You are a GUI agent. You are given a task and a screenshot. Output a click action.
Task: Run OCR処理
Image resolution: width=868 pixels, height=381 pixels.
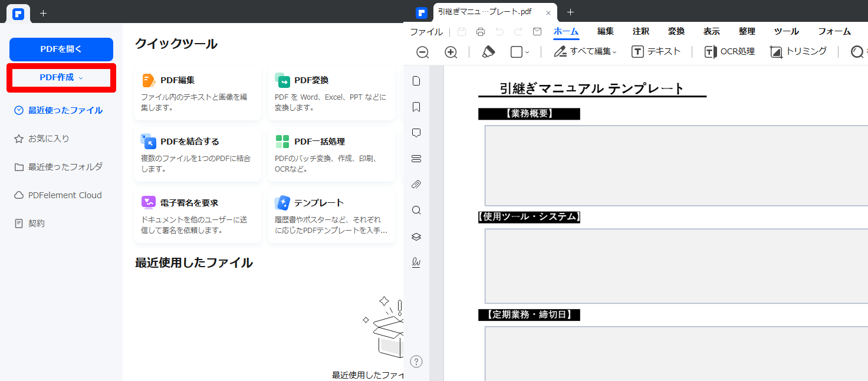point(730,52)
